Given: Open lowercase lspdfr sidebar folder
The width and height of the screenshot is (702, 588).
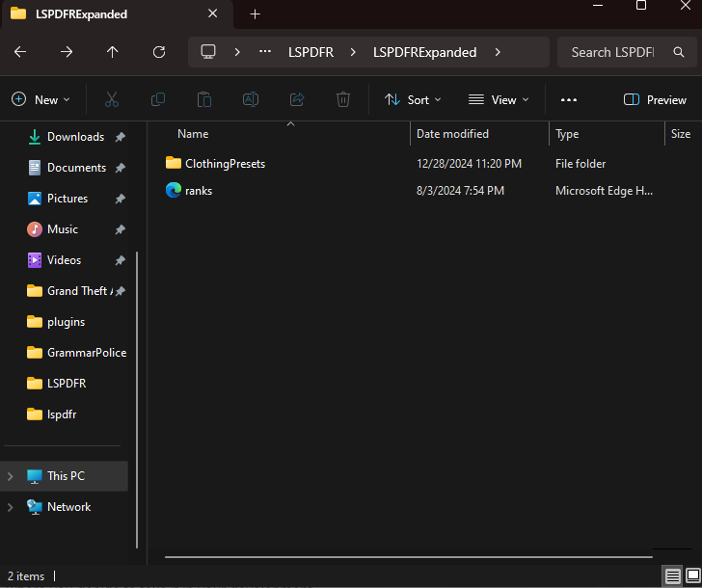Looking at the screenshot, I should pyautogui.click(x=62, y=414).
